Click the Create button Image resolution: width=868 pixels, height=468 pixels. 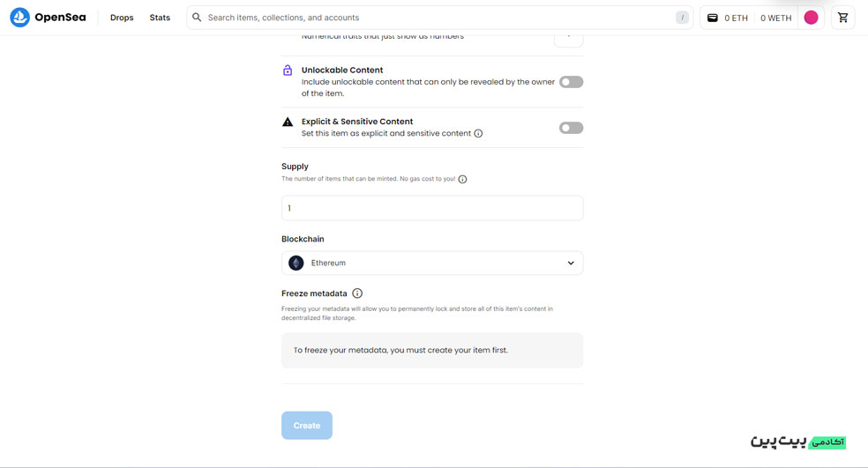[307, 426]
